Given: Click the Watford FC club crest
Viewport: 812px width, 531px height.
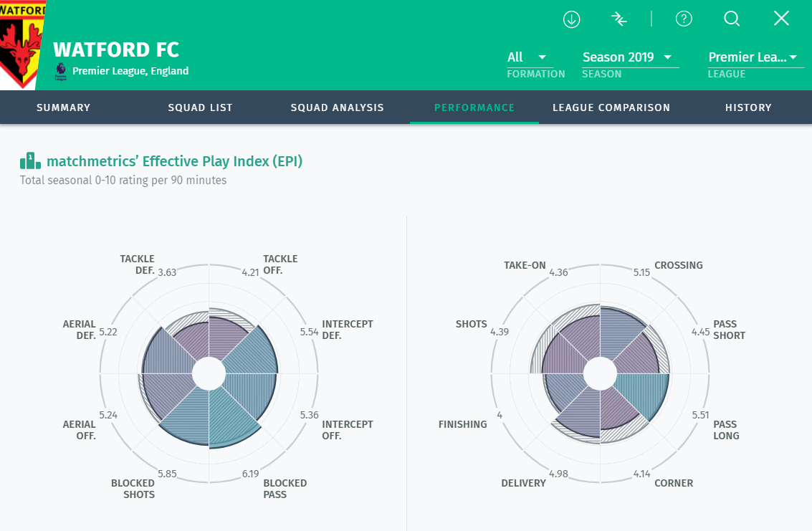Looking at the screenshot, I should pos(21,44).
